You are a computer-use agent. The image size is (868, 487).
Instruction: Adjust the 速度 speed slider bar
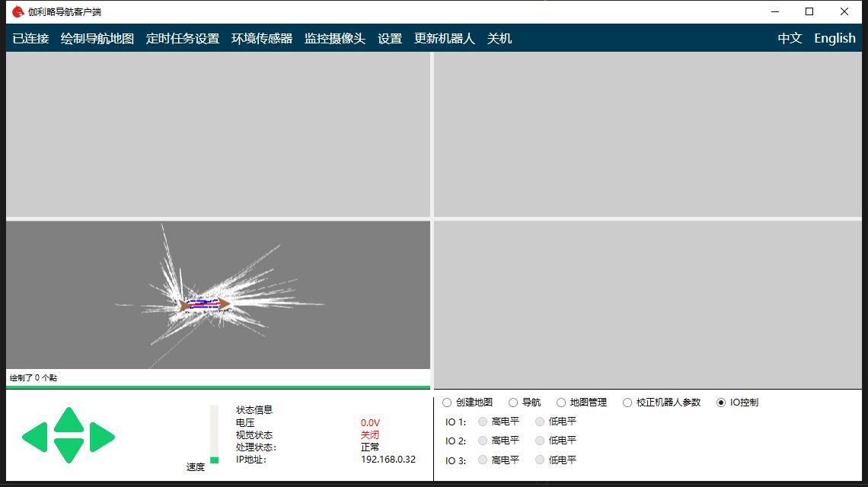click(214, 434)
